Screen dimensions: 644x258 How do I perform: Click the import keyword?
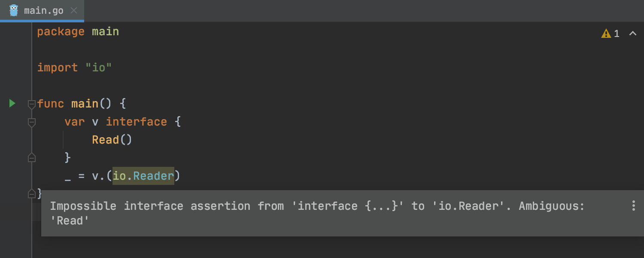(57, 68)
